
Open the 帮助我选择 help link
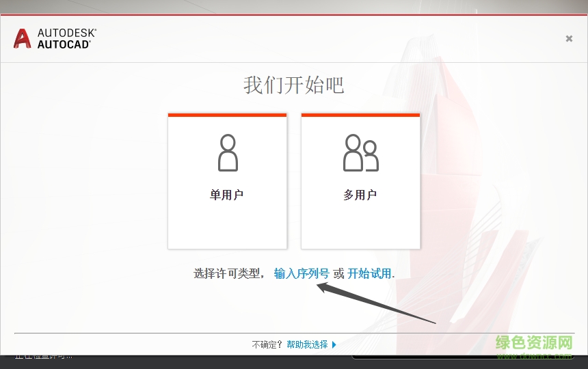pos(307,345)
